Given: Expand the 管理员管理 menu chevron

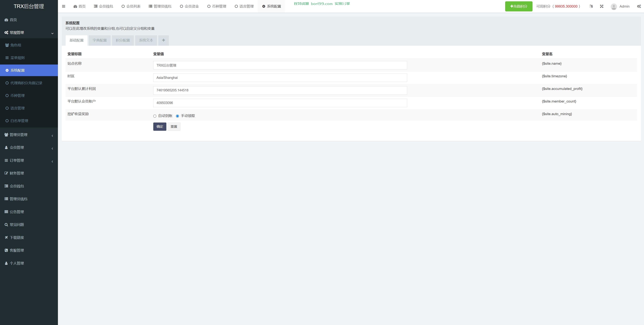Looking at the screenshot, I should click(x=52, y=136).
